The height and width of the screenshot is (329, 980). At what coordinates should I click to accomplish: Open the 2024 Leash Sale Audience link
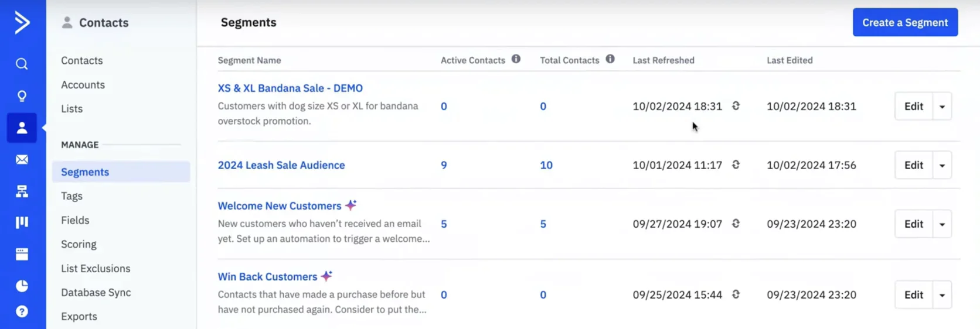click(281, 165)
